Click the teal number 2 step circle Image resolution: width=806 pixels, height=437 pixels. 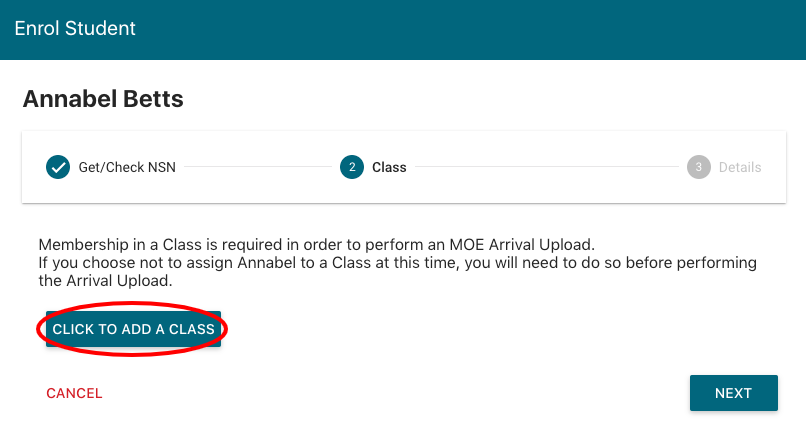351,167
